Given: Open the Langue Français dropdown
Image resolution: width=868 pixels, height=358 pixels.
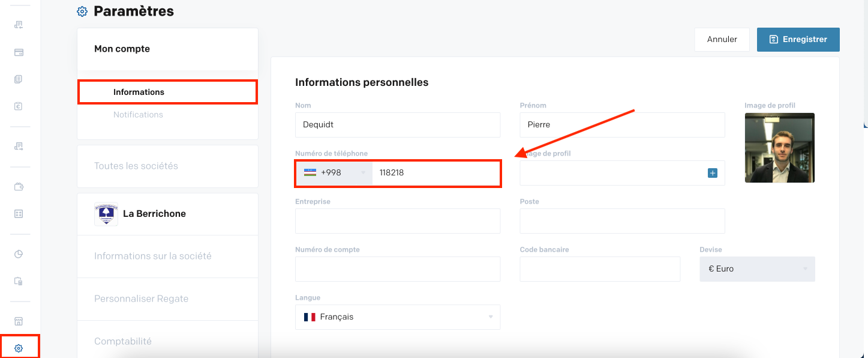Looking at the screenshot, I should tap(398, 317).
